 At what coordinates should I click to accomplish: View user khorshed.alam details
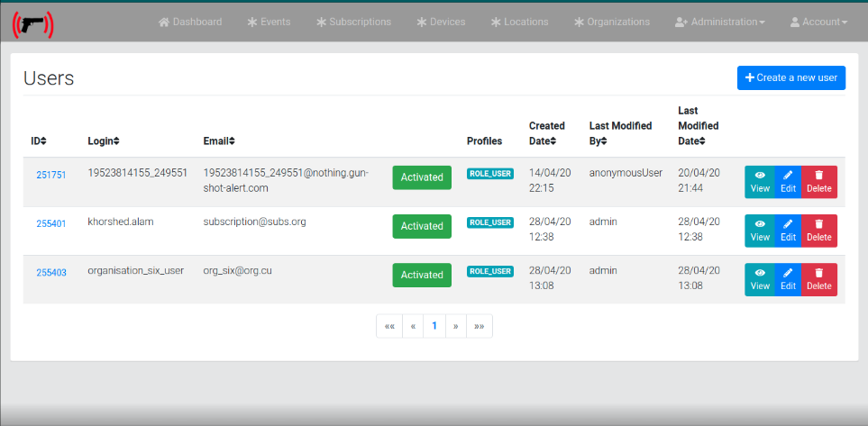[759, 231]
